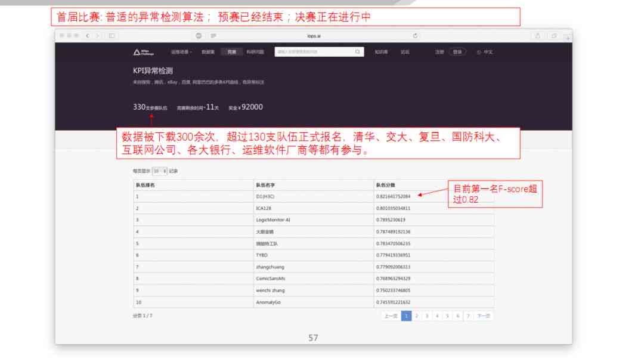644x362 pixels.
Task: Select highlighted page 1 in pagination
Action: point(406,316)
